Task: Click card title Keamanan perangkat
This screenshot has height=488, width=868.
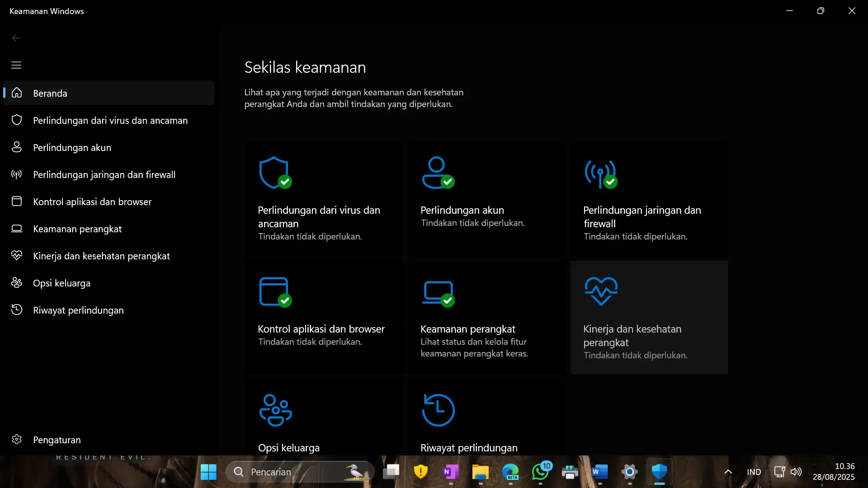Action: click(x=468, y=329)
